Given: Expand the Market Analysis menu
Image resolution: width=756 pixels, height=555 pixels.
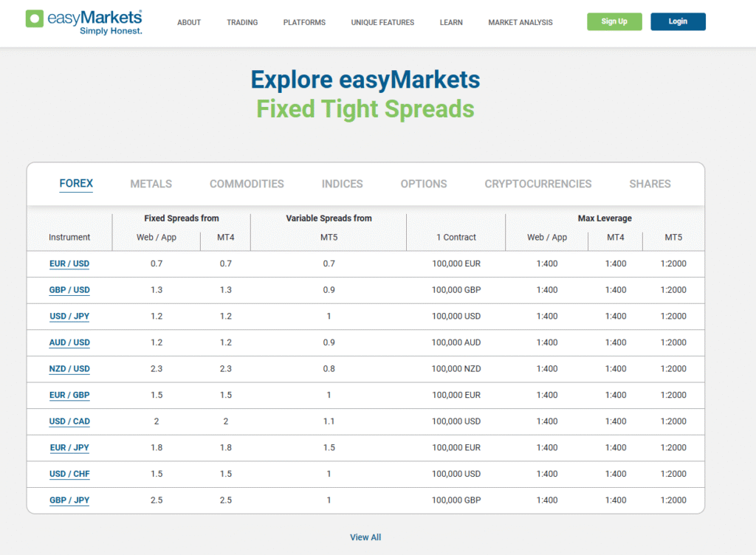Looking at the screenshot, I should click(x=520, y=22).
